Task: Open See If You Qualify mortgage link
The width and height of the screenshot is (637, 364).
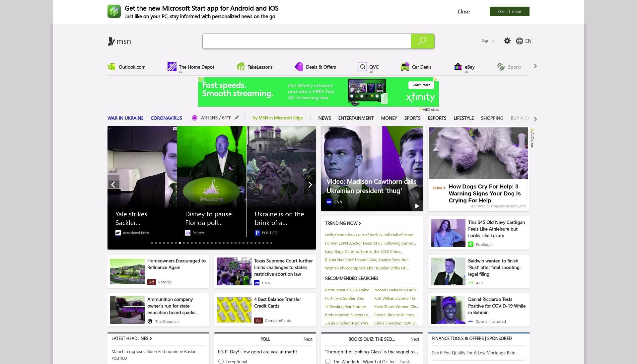Action: point(473,353)
